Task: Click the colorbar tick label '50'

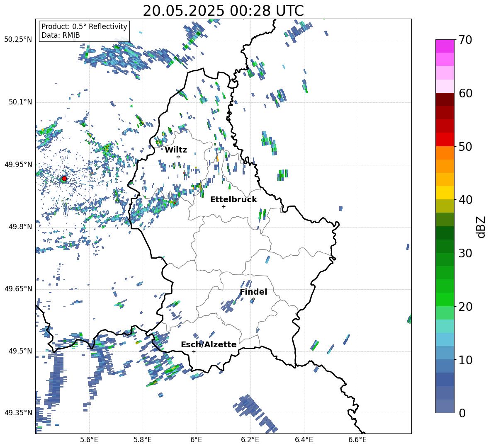Action: coord(465,146)
